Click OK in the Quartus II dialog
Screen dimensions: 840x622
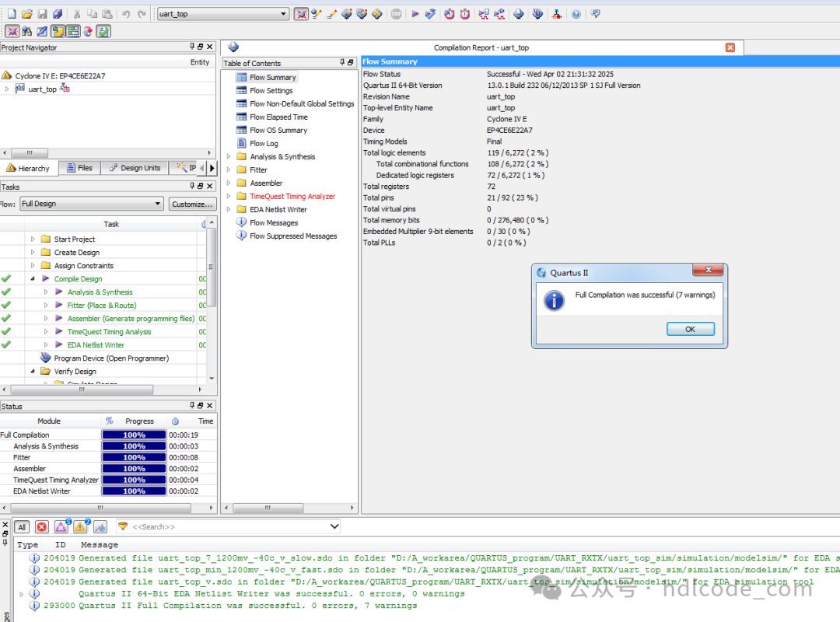[690, 329]
